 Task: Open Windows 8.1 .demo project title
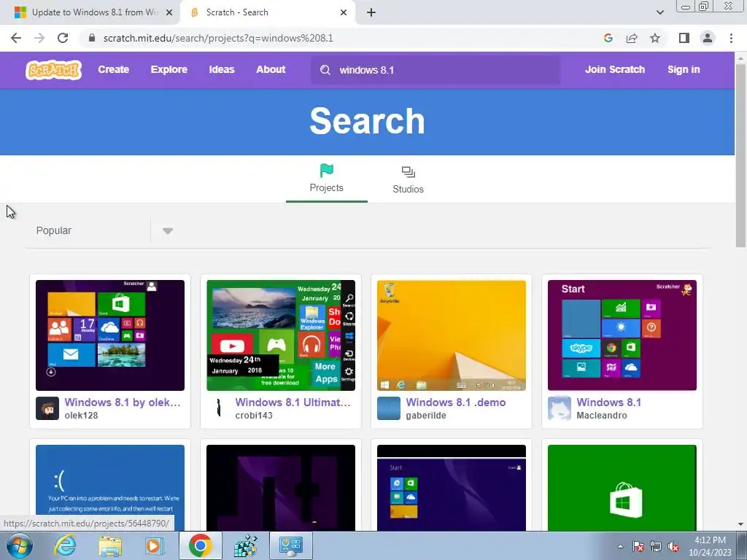click(455, 402)
